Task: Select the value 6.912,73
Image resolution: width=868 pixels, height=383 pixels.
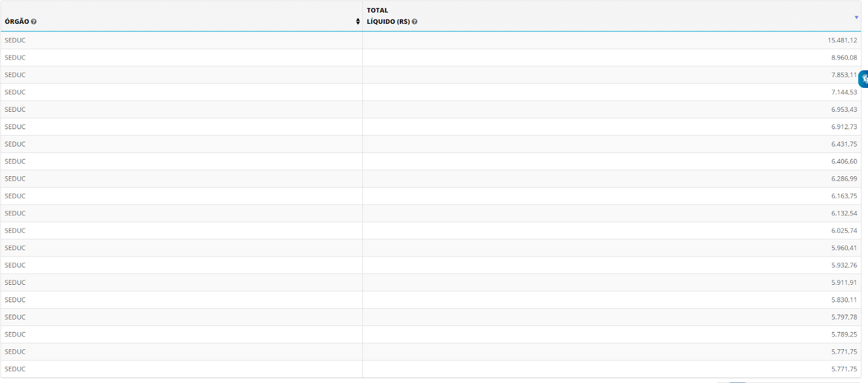Action: [844, 127]
